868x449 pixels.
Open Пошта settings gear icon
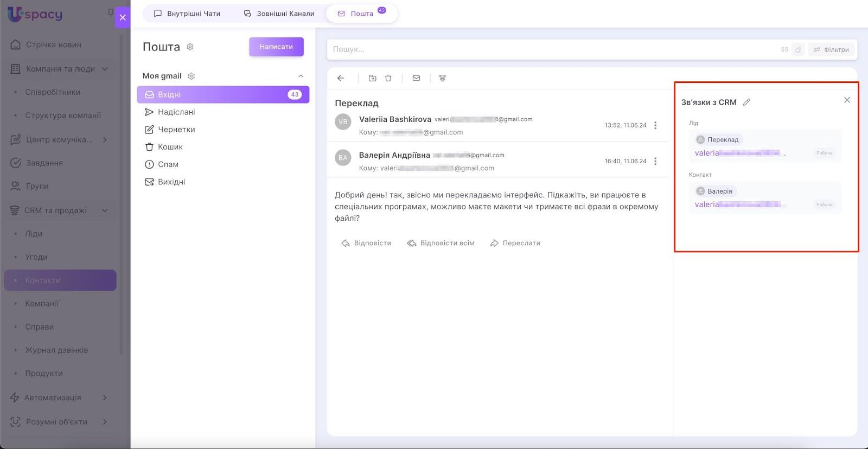pyautogui.click(x=190, y=47)
